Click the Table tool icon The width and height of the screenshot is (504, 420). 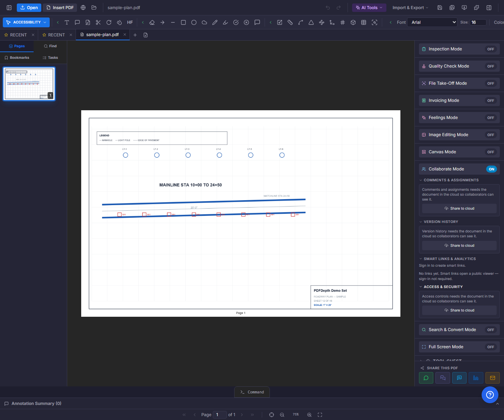(364, 22)
